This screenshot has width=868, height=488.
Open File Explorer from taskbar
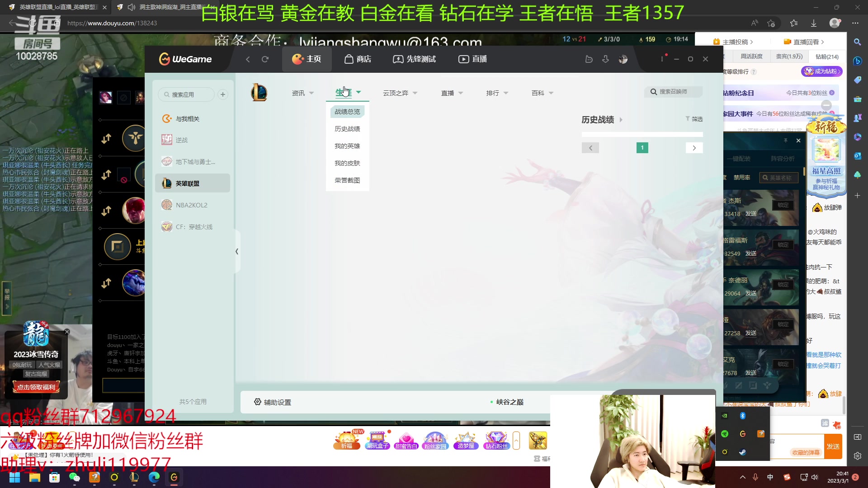(x=35, y=477)
